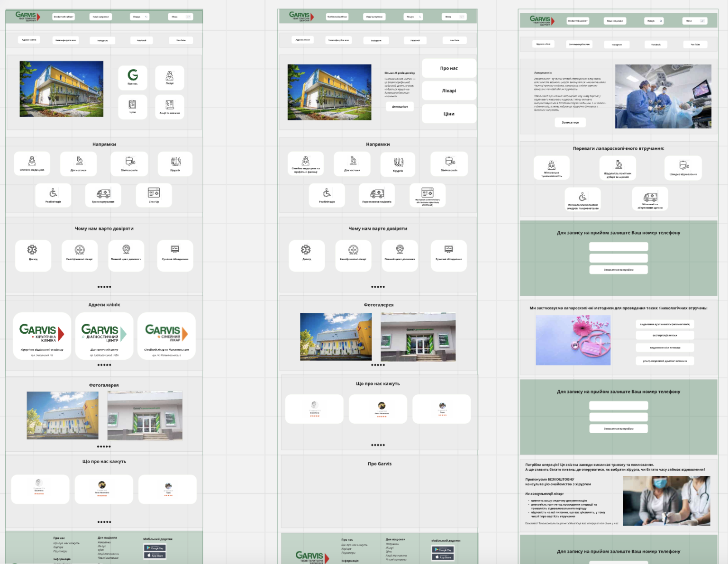Select the Реабілітація wheelchair icon
728x564 pixels.
pos(53,193)
